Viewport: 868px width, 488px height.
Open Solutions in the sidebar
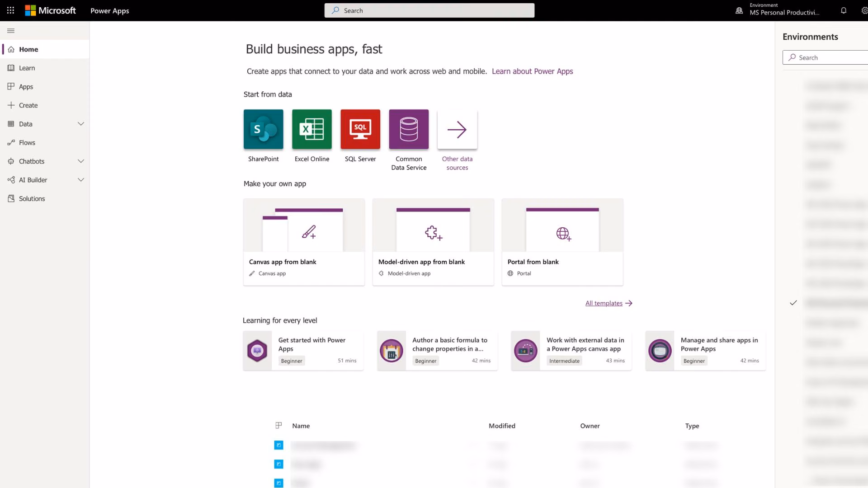point(45,198)
